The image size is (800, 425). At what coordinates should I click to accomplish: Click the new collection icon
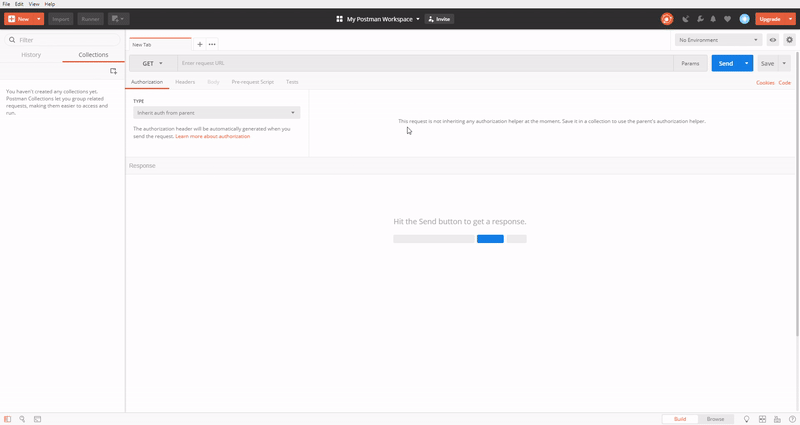pyautogui.click(x=113, y=71)
